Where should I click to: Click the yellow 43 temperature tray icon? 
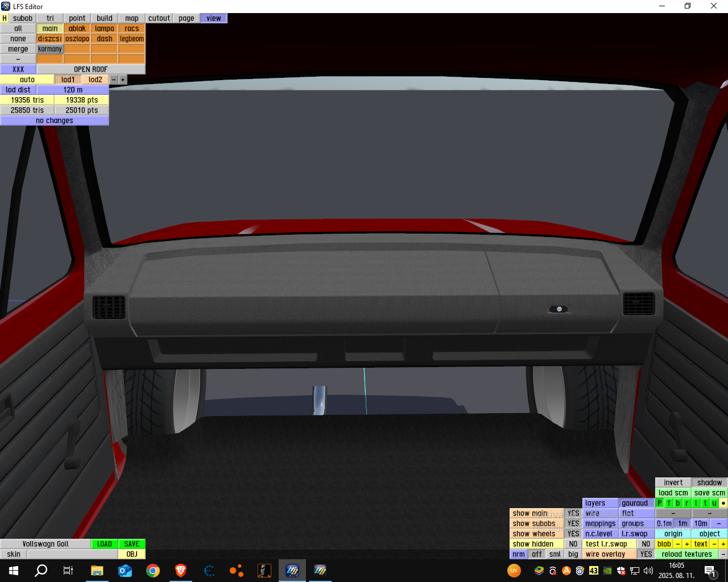[594, 571]
